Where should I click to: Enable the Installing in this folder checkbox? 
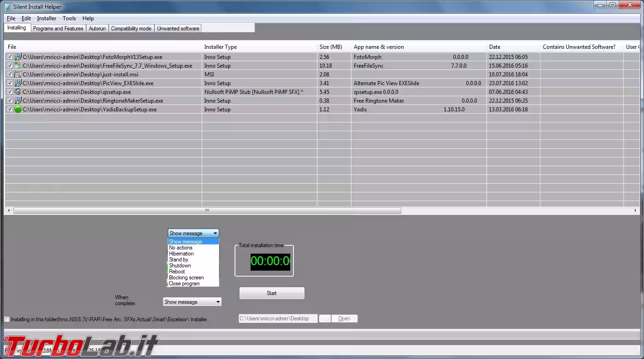pyautogui.click(x=7, y=319)
